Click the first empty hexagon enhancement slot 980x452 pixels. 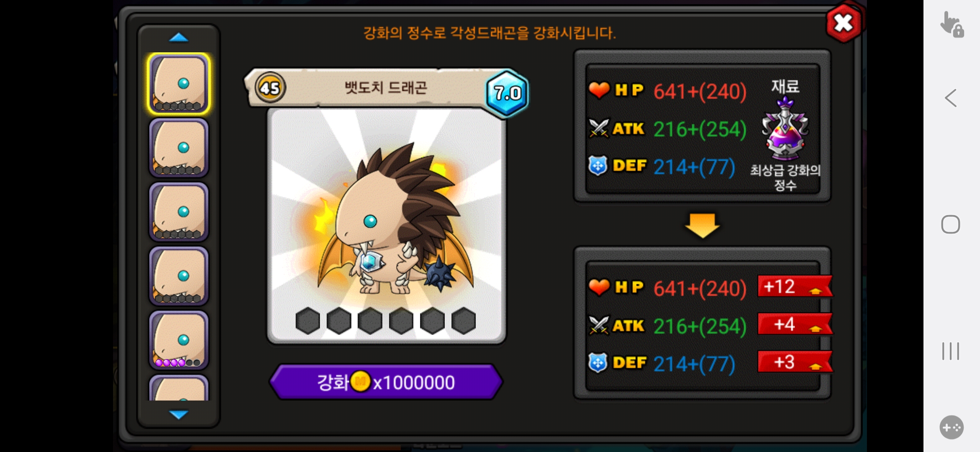click(x=308, y=321)
